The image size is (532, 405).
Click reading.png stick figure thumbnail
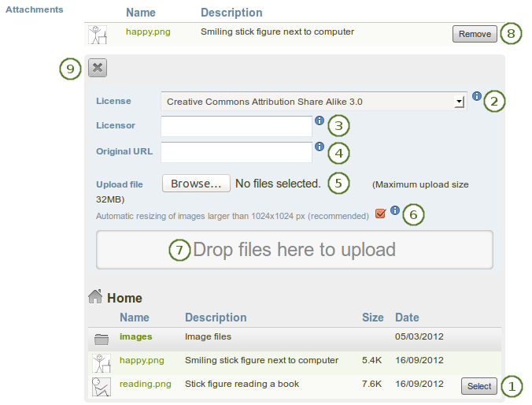(x=101, y=386)
